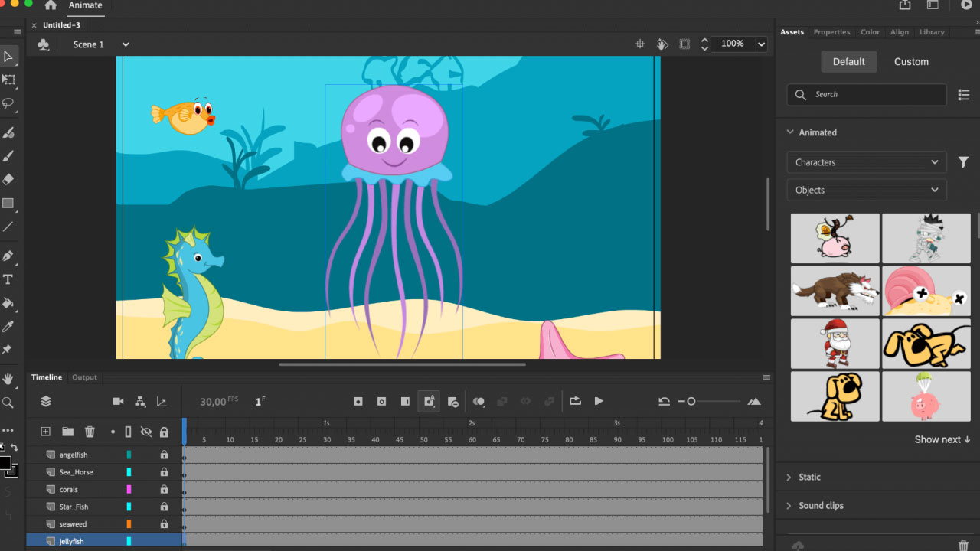Open the Library panel tab

pyautogui.click(x=932, y=32)
